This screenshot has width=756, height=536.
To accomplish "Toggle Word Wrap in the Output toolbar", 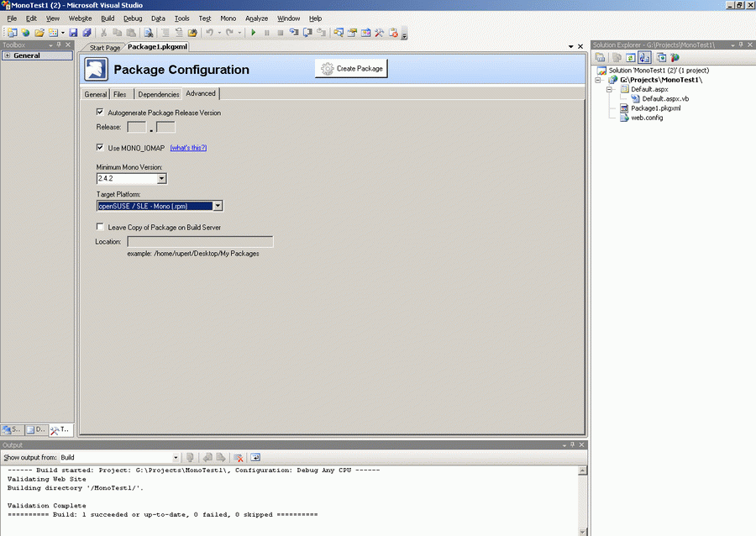I will pos(255,457).
